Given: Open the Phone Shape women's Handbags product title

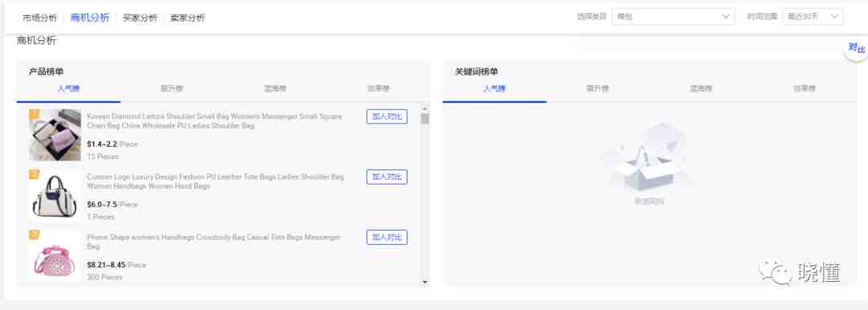Looking at the screenshot, I should point(214,242).
